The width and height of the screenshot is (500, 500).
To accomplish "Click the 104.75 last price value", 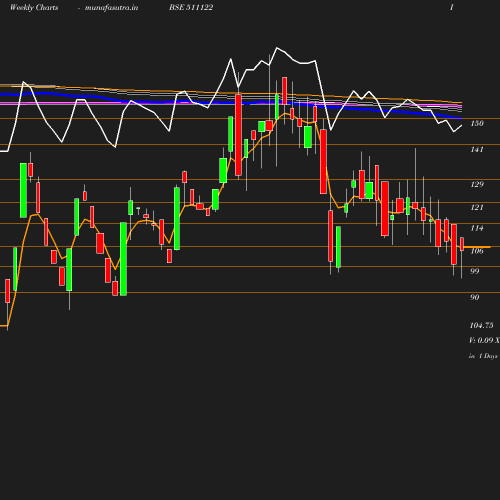I will [x=482, y=325].
